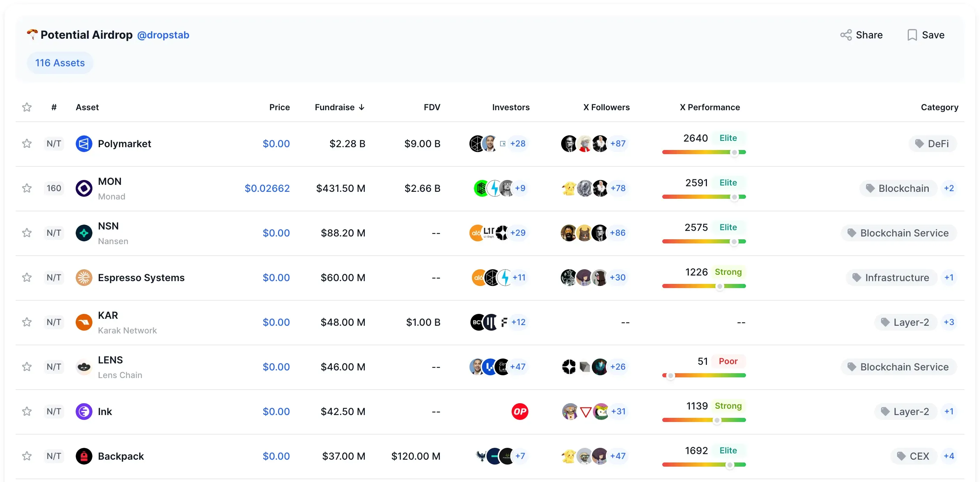
Task: Click the Polymarket X Performance slider
Action: [x=734, y=152]
